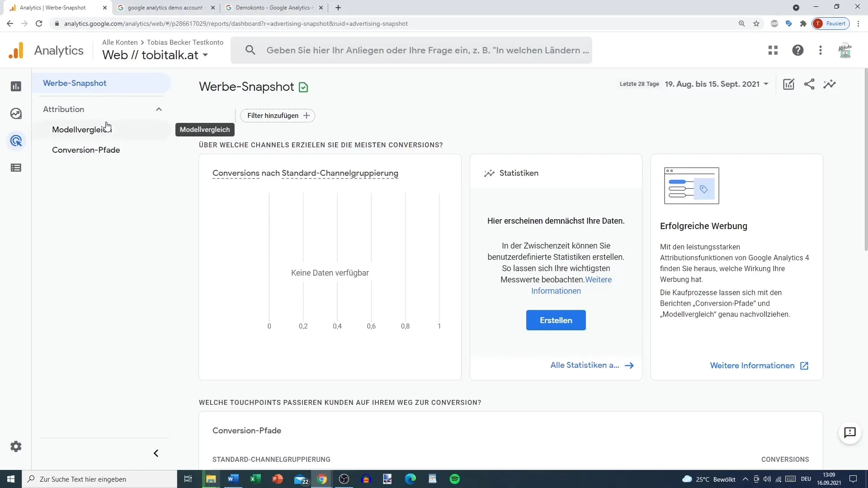Open the three-dot more options menu in Analytics header
Screen dimensions: 868x488
coord(821,50)
